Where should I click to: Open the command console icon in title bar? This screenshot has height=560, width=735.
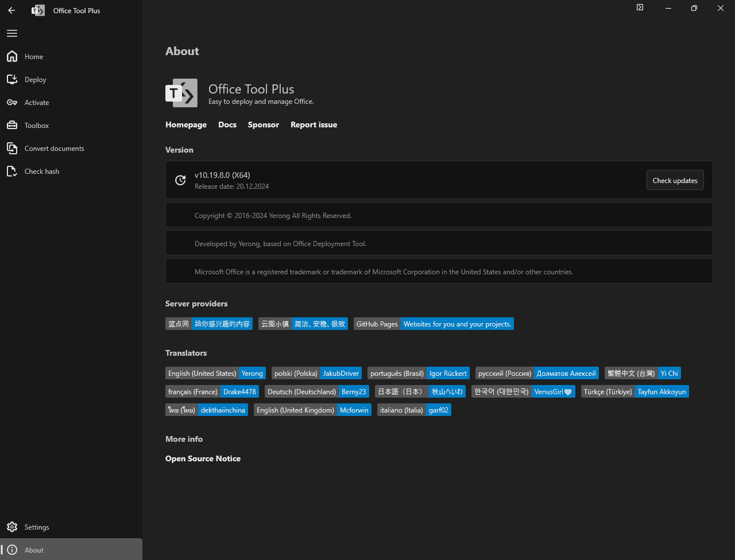[x=640, y=8]
